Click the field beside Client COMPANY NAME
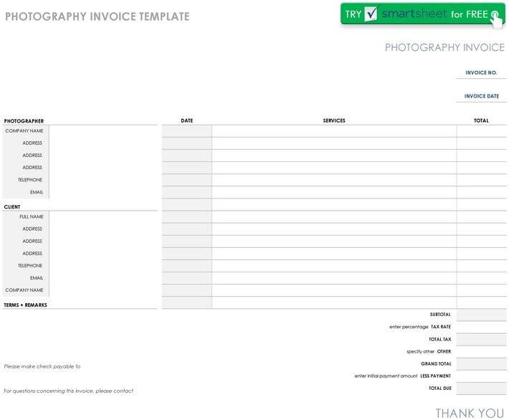Image resolution: width=509 pixels, height=420 pixels. pyautogui.click(x=103, y=290)
